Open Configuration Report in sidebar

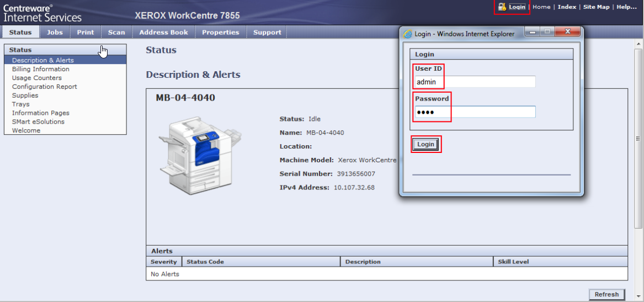click(x=44, y=87)
